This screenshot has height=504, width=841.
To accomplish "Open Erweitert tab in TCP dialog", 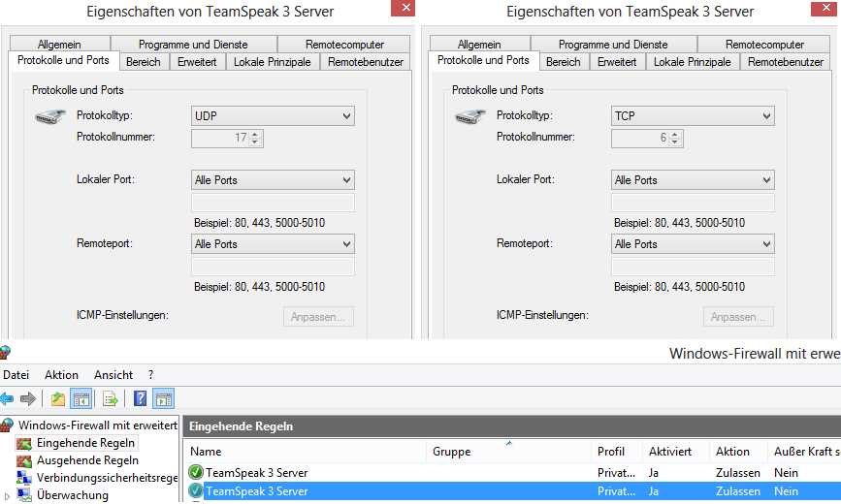I will 617,62.
